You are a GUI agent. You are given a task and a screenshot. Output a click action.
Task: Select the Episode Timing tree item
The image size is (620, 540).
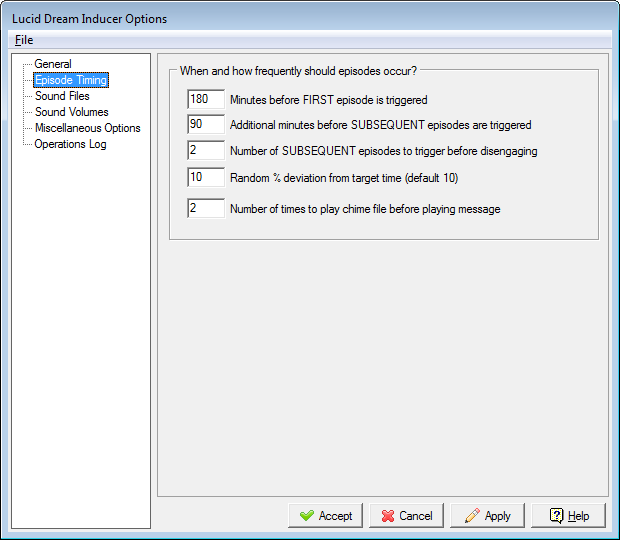(71, 80)
